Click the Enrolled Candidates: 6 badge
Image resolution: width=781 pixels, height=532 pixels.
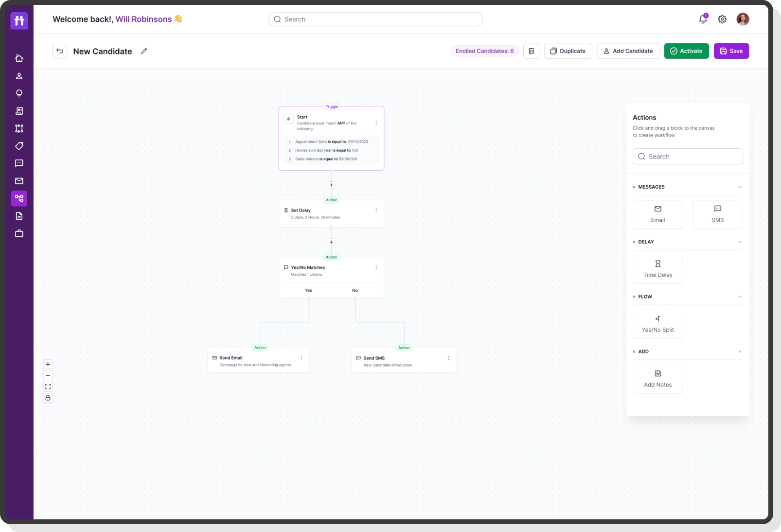484,51
